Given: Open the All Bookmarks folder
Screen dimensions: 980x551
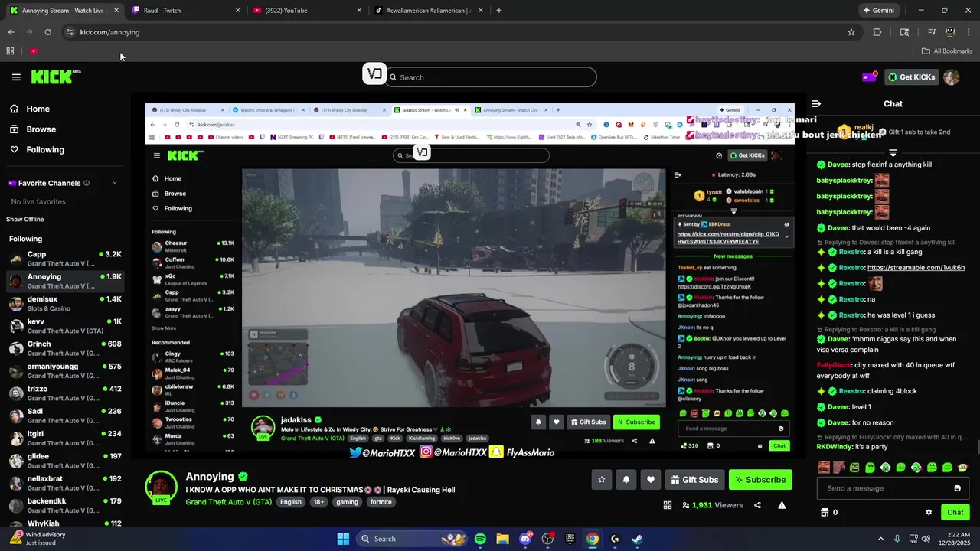Looking at the screenshot, I should pos(947,51).
